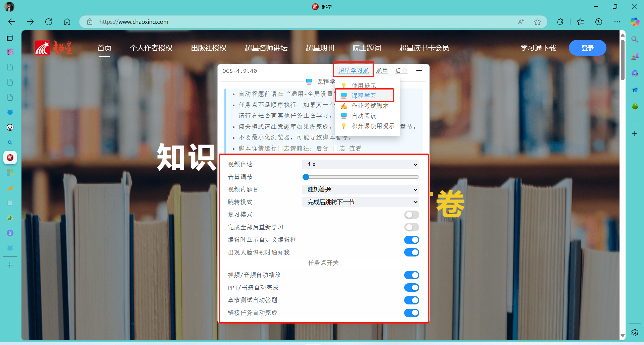
Task: Click the 音量调节 volume slider handle
Action: coord(306,177)
